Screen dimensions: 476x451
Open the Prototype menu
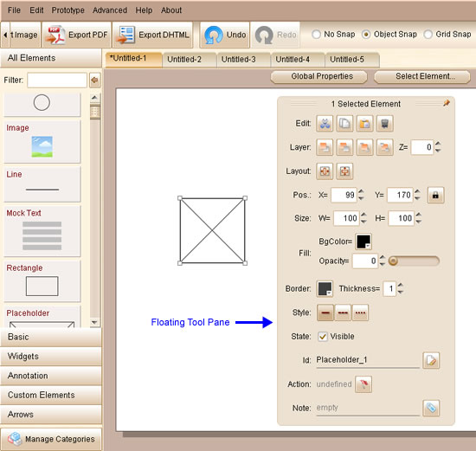68,10
